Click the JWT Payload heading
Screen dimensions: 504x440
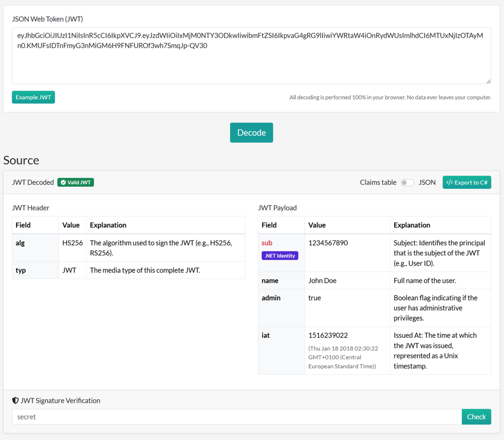tap(277, 208)
